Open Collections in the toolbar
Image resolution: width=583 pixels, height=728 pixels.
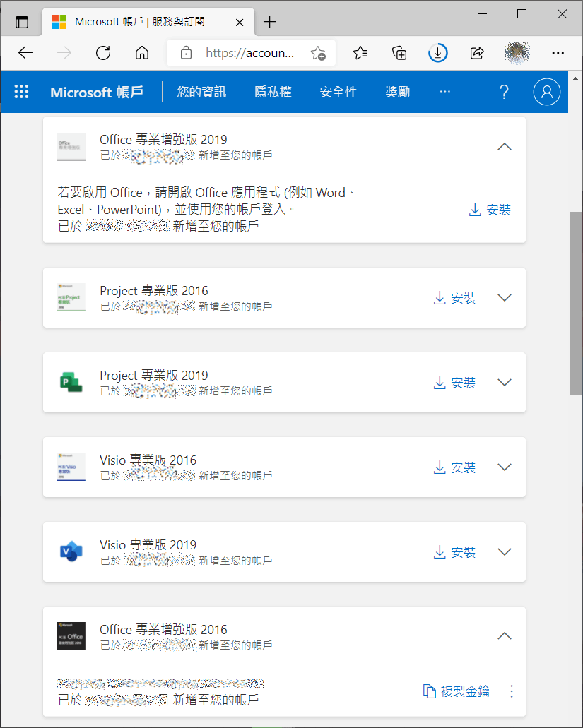pos(399,53)
